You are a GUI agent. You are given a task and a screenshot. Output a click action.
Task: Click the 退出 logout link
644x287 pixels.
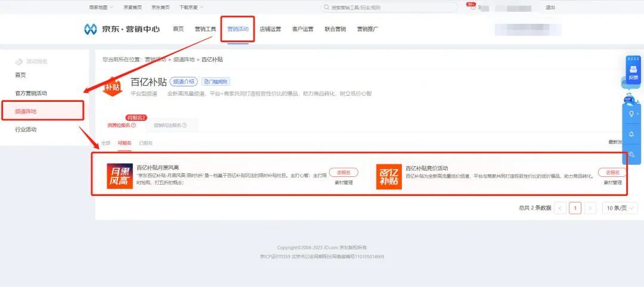tap(550, 7)
